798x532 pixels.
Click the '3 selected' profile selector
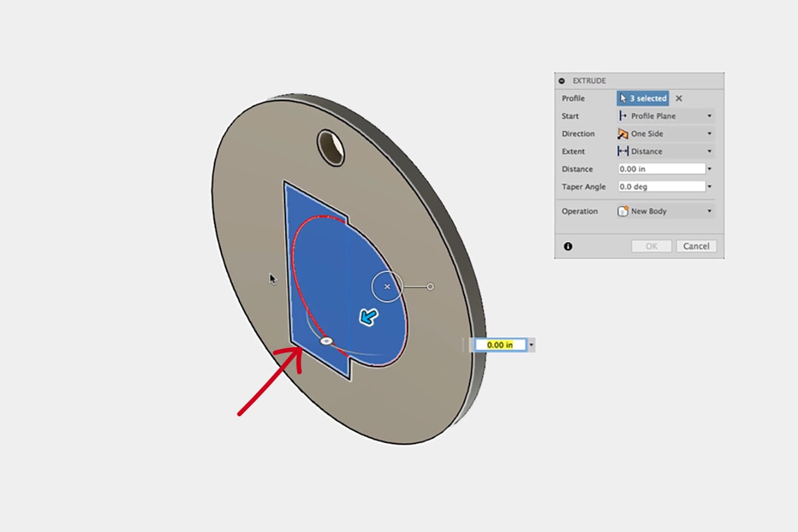643,98
